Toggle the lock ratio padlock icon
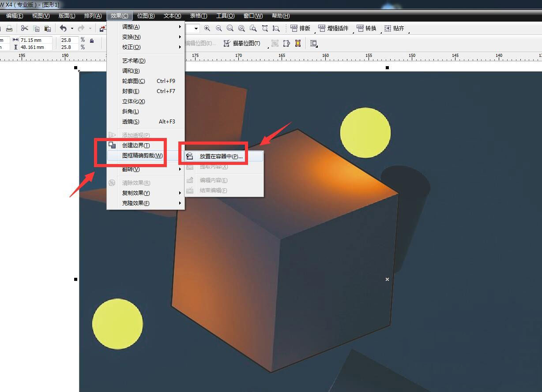 (92, 41)
